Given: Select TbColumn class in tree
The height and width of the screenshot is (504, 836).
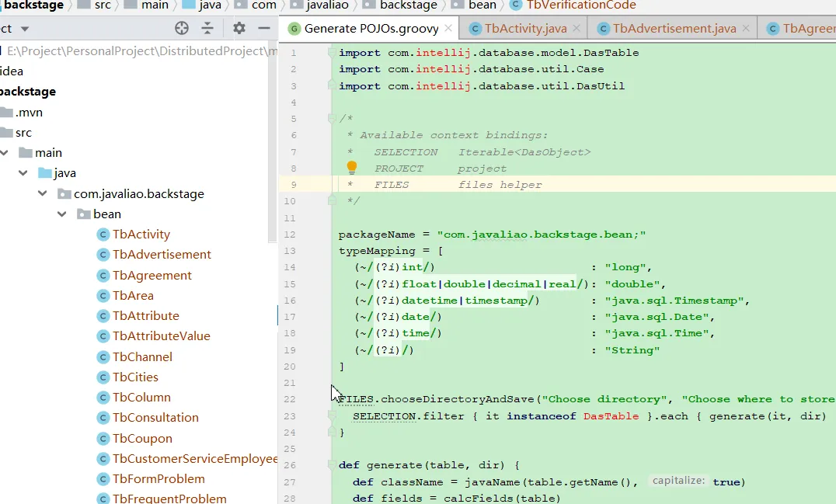Looking at the screenshot, I should click(141, 398).
